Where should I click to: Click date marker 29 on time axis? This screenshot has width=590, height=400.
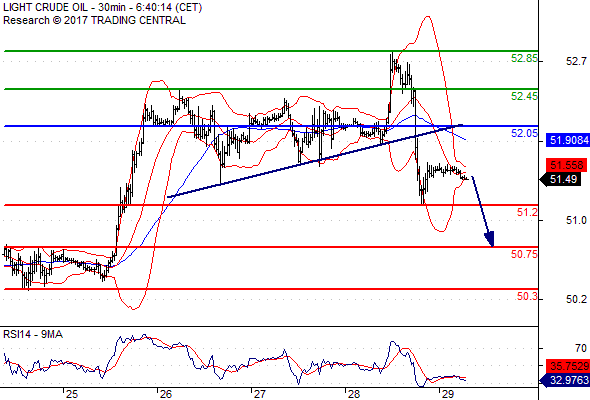coord(447,394)
